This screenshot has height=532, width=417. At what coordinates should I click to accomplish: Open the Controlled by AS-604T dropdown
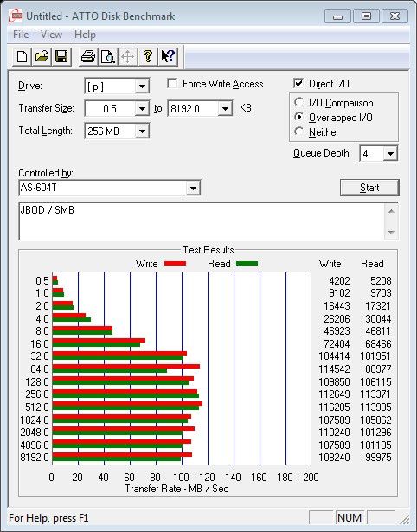coord(193,188)
